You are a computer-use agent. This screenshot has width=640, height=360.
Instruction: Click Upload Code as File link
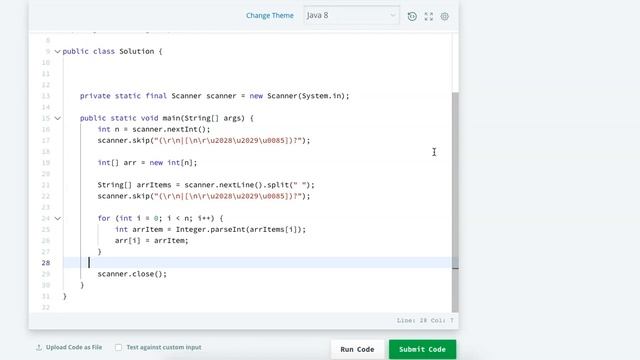pyautogui.click(x=74, y=347)
